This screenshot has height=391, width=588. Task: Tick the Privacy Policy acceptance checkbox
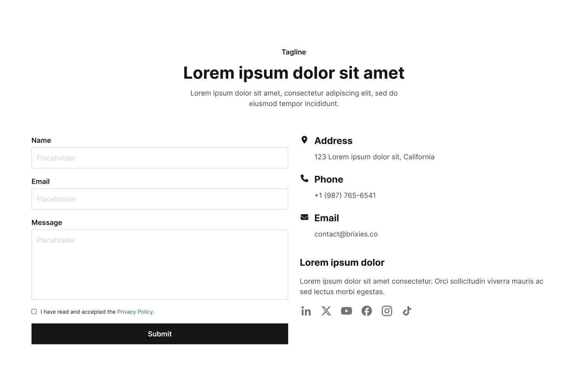[x=34, y=312]
